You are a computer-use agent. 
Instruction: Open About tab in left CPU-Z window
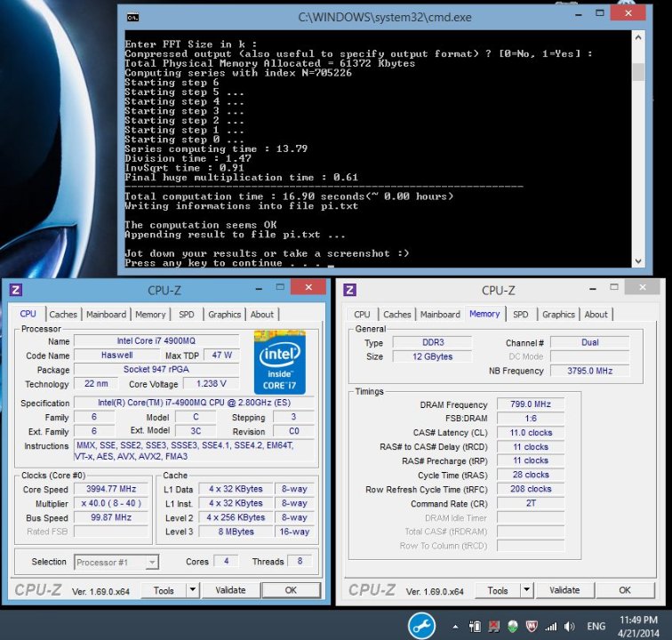click(262, 315)
